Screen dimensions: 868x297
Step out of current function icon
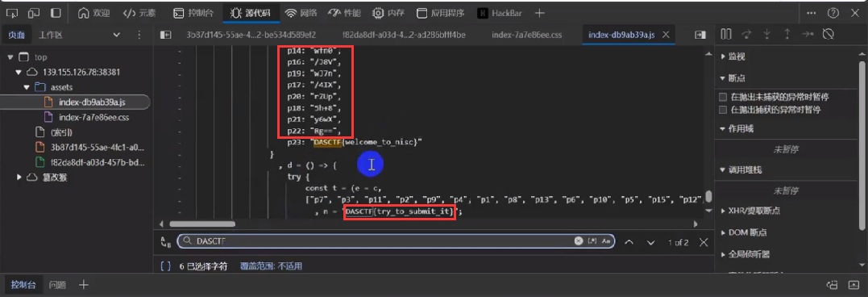pyautogui.click(x=787, y=35)
